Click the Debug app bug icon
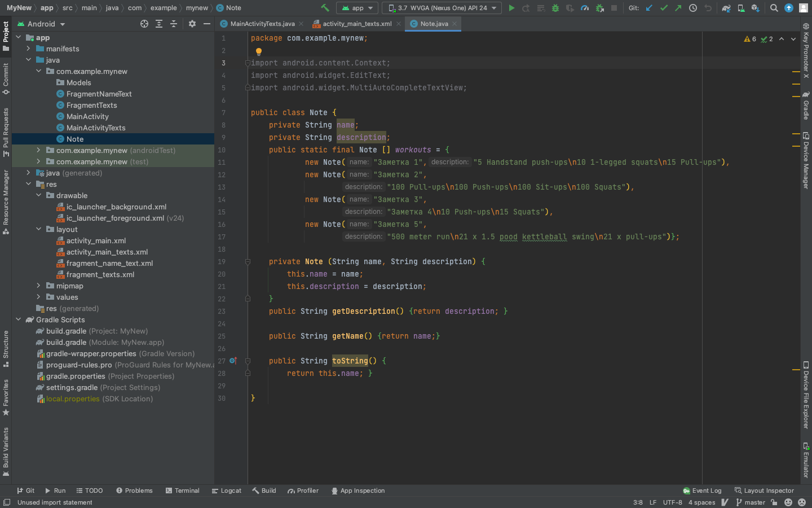812x508 pixels. (555, 8)
